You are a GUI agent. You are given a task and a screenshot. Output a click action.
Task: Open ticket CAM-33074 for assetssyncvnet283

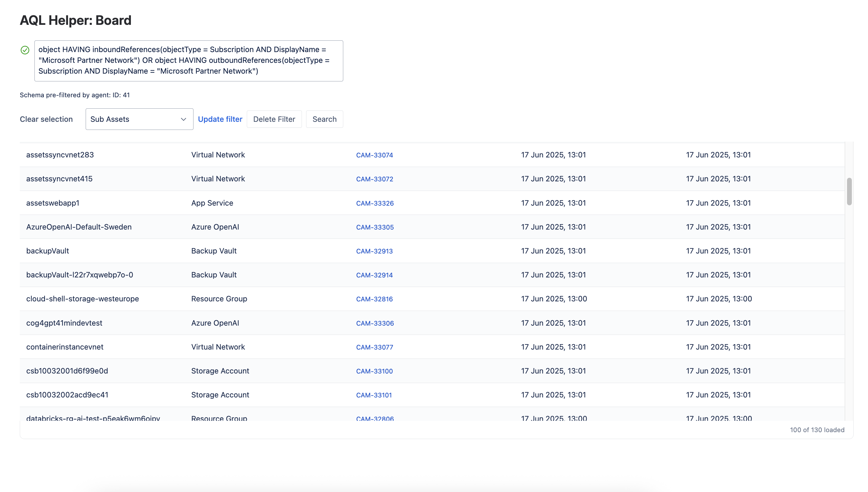click(x=375, y=155)
